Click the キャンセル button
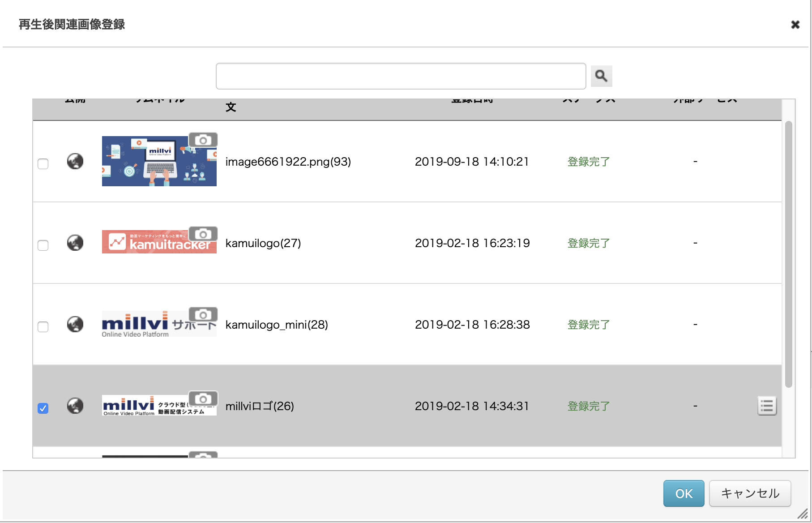Screen dimensions: 812x523 [x=750, y=493]
